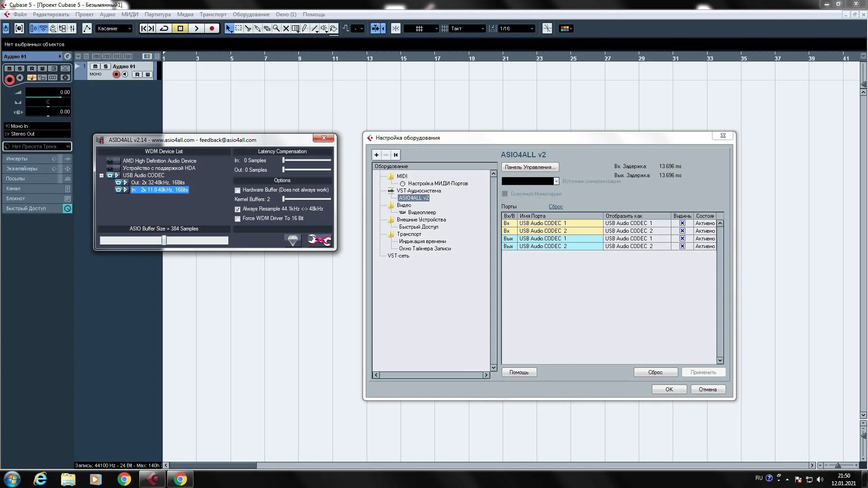
Task: Adjust the Kernel Buffers slider
Action: click(x=307, y=199)
